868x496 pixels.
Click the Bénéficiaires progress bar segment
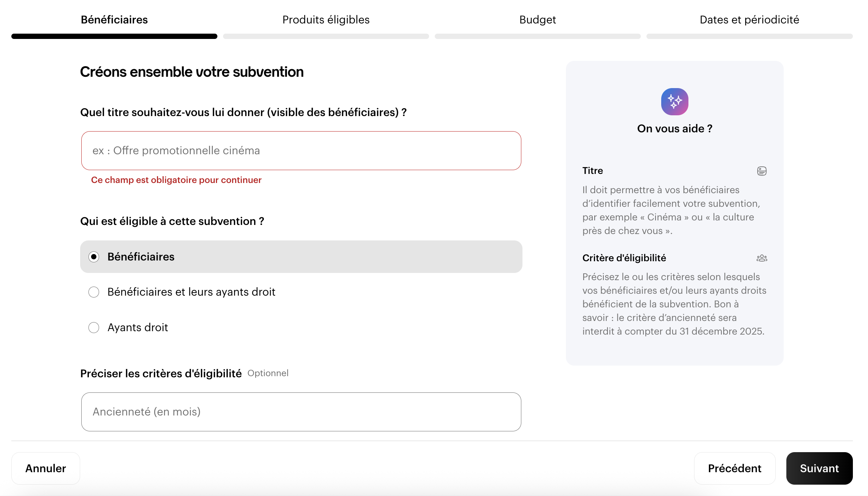(x=114, y=36)
